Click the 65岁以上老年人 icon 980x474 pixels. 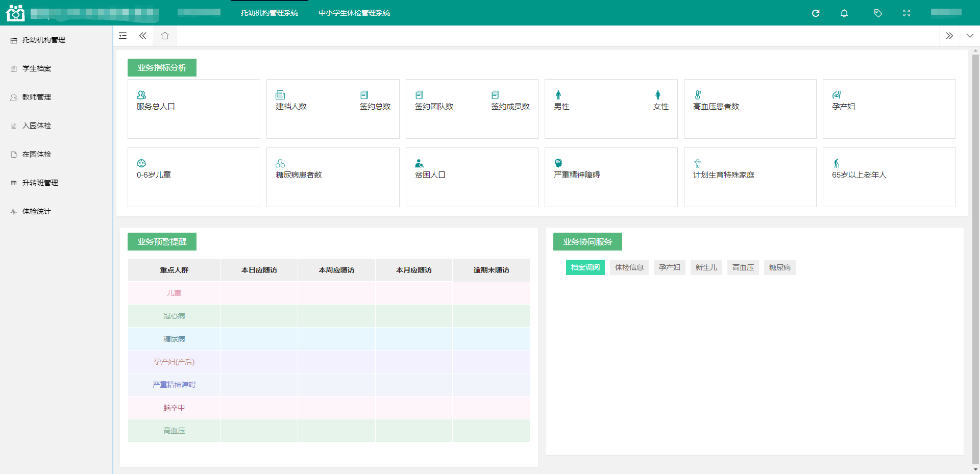point(837,163)
